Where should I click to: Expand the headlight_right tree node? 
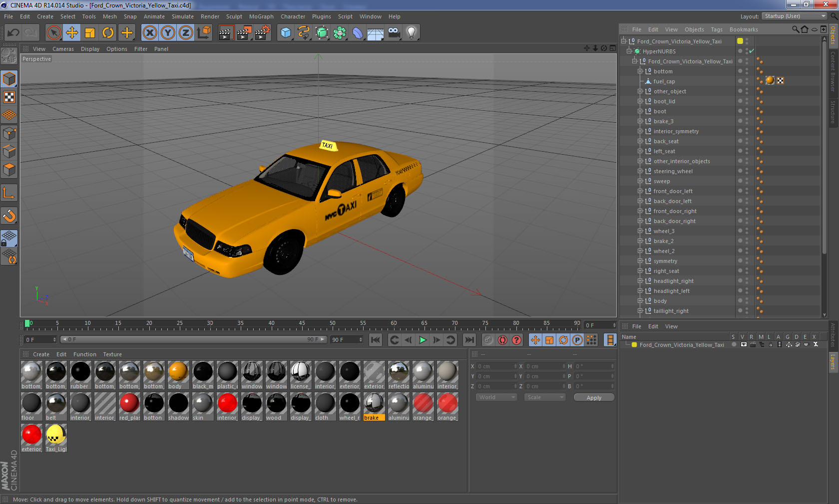[x=640, y=281]
